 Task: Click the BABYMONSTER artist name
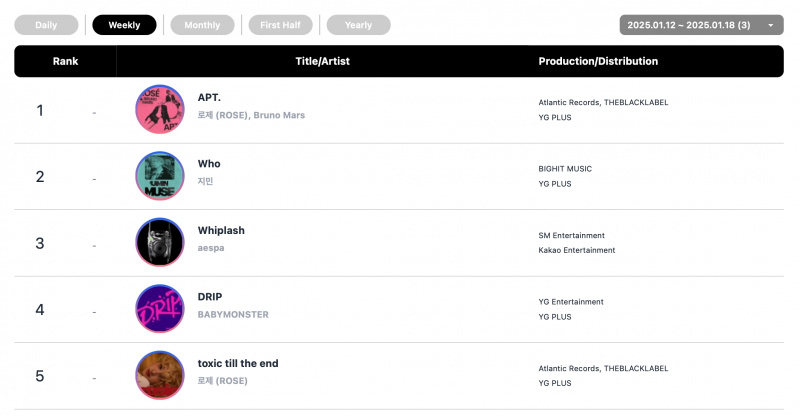pyautogui.click(x=233, y=314)
